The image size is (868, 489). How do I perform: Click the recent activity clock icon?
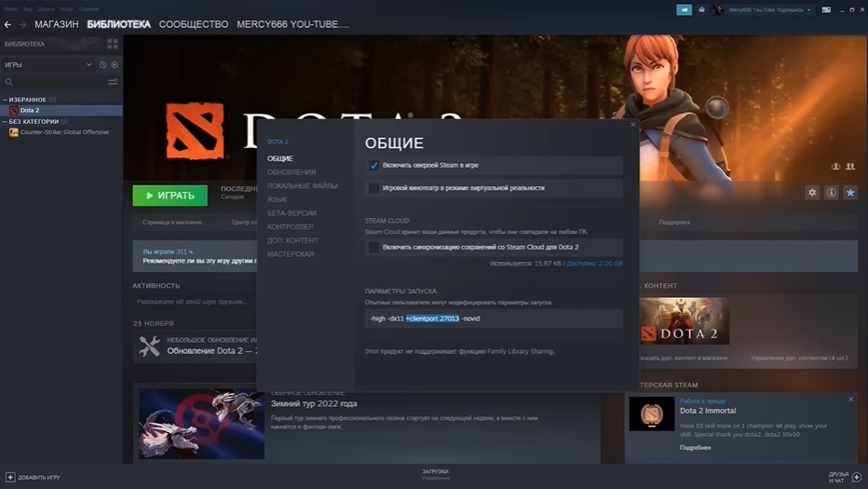point(103,65)
